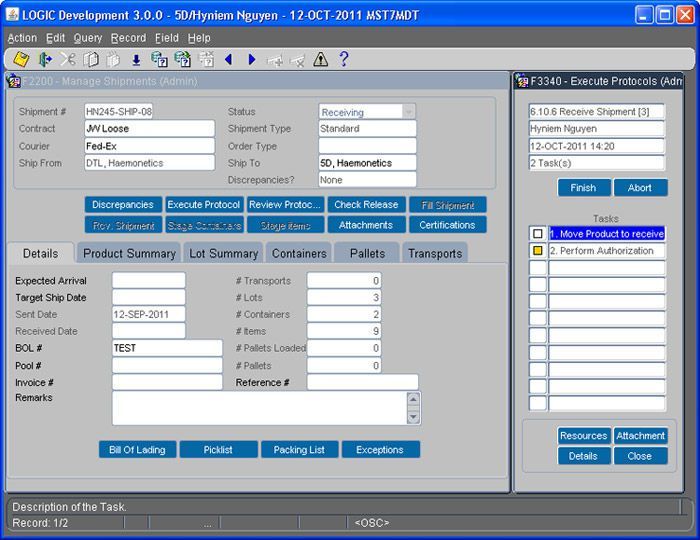
Task: Click into the BOL # field
Action: pos(167,348)
